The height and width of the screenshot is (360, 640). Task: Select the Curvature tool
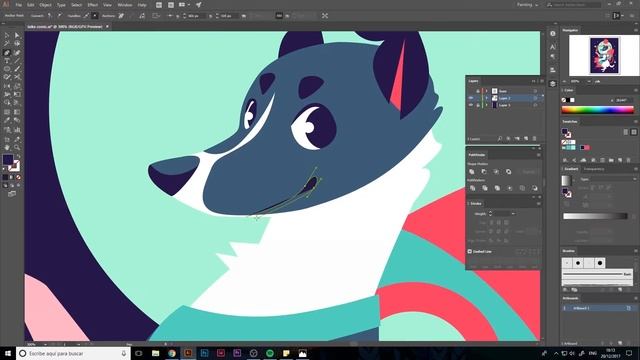(17, 53)
